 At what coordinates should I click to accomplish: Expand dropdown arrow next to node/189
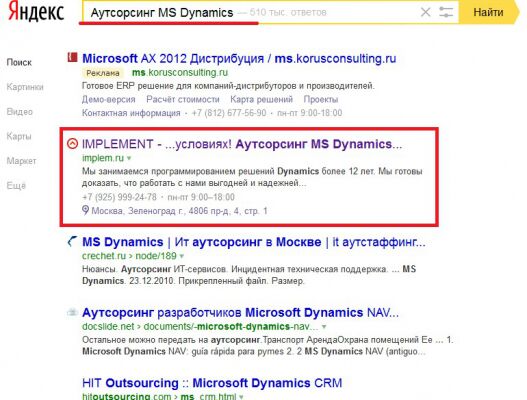pyautogui.click(x=182, y=256)
